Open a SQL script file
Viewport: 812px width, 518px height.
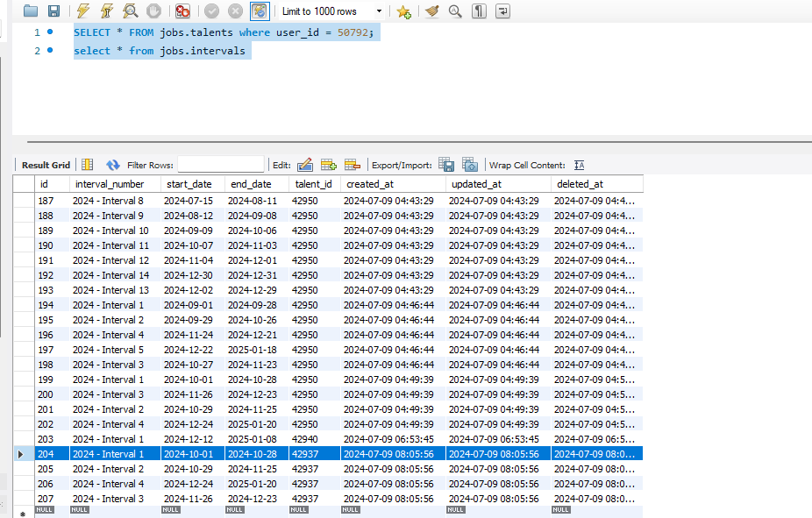[x=31, y=11]
